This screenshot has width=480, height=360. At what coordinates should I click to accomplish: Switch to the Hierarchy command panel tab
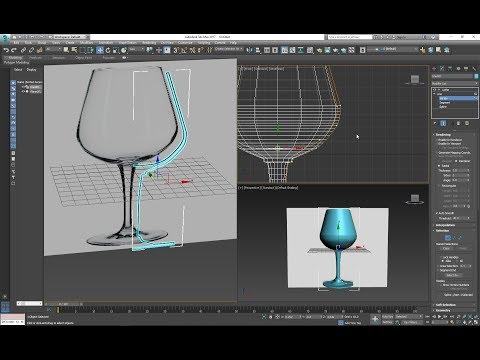[450, 68]
